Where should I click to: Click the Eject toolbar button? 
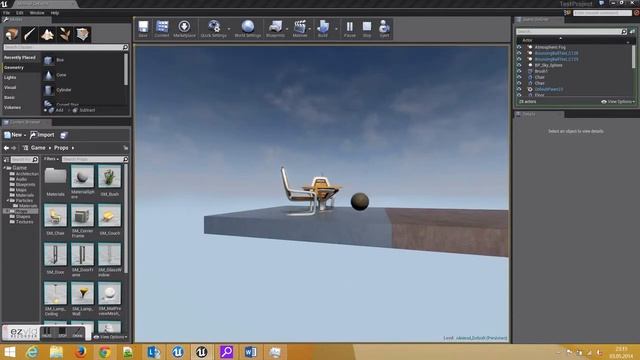click(384, 29)
